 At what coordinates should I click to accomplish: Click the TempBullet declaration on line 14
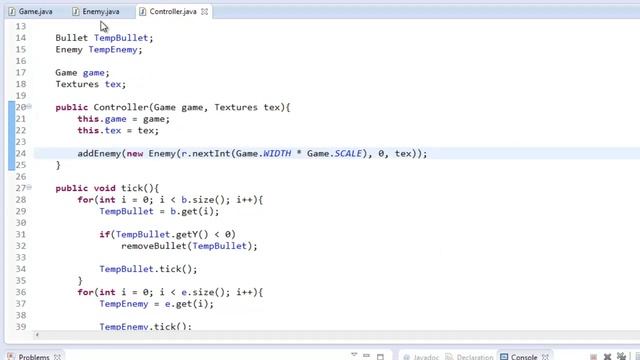(x=104, y=38)
